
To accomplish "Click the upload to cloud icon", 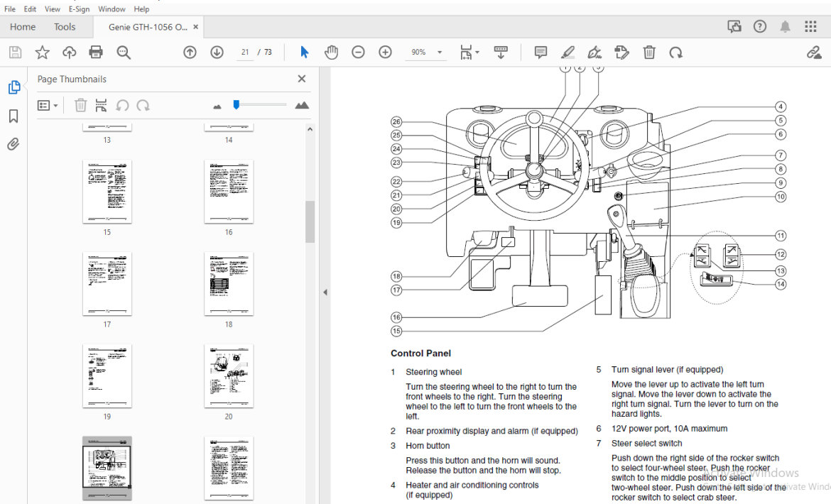I will click(69, 52).
